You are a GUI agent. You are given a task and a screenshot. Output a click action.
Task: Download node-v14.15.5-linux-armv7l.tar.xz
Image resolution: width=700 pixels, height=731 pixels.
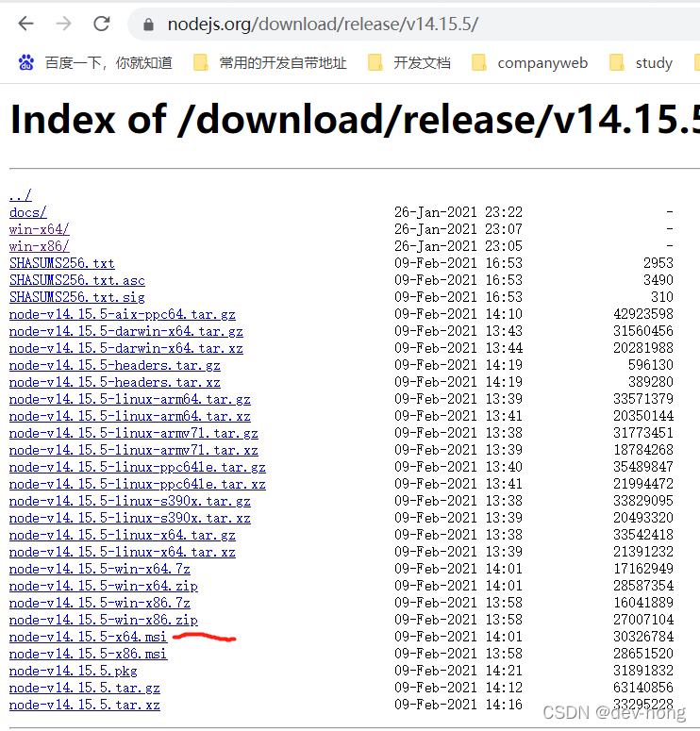pyautogui.click(x=133, y=450)
